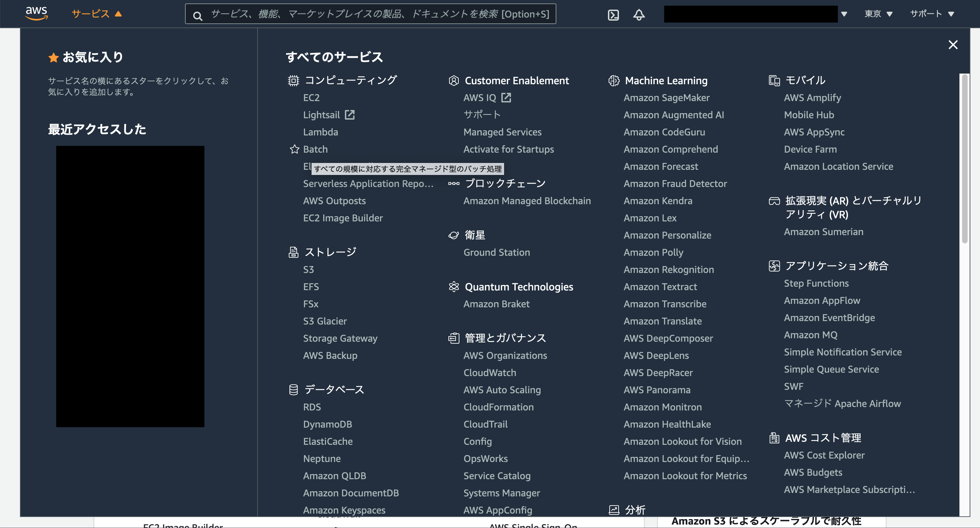Click the ストレージ storage category icon
980x528 pixels.
pos(293,252)
